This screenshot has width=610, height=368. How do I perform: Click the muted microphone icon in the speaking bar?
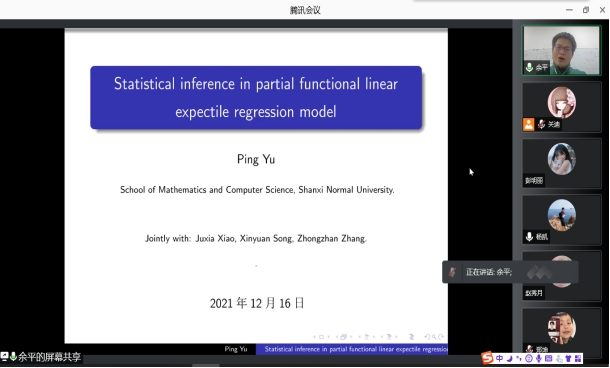tap(452, 272)
